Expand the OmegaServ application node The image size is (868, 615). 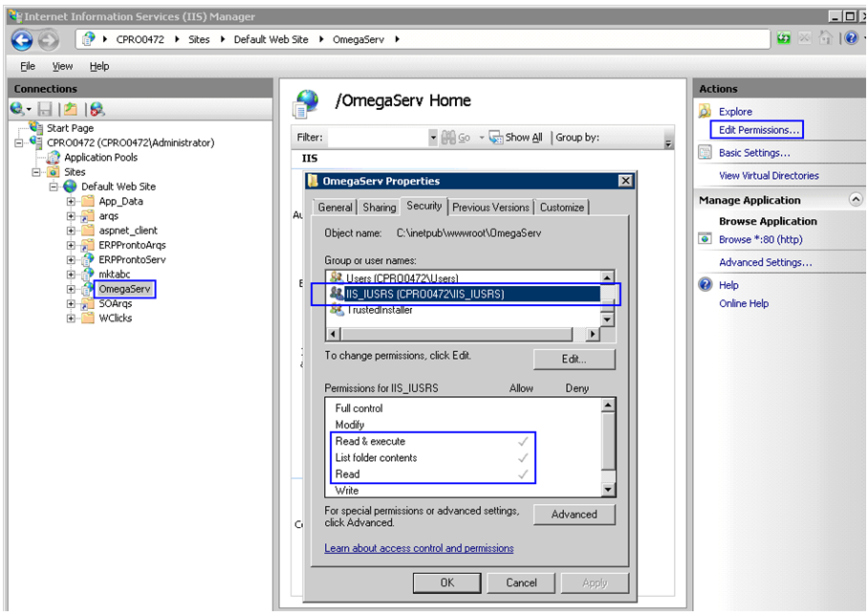tap(71, 289)
